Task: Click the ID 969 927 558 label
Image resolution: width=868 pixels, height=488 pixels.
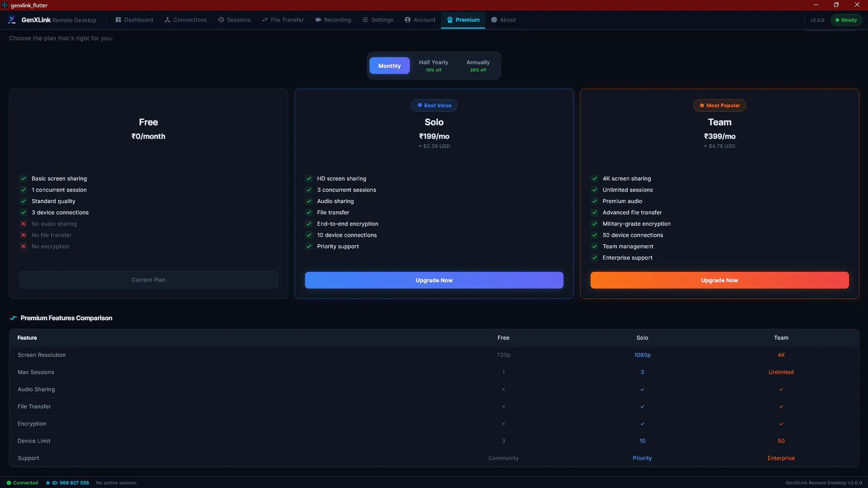Action: pyautogui.click(x=67, y=483)
